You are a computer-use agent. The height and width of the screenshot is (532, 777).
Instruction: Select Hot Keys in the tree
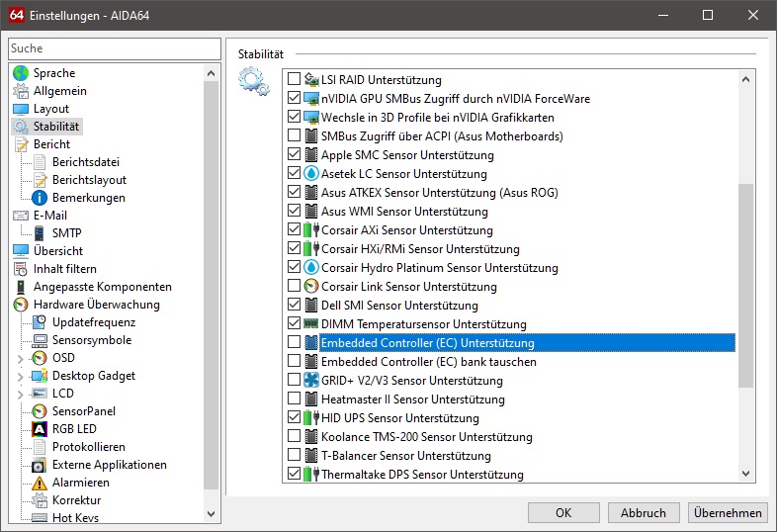(76, 517)
